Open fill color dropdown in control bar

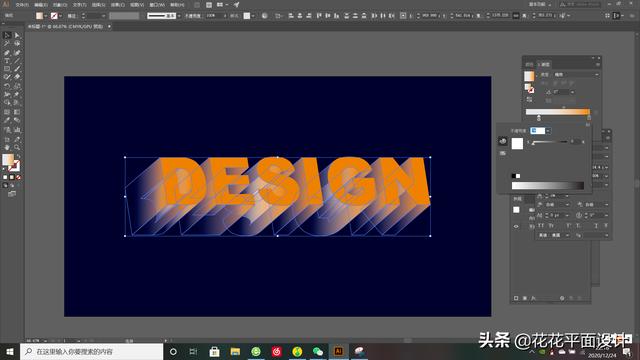[x=45, y=16]
